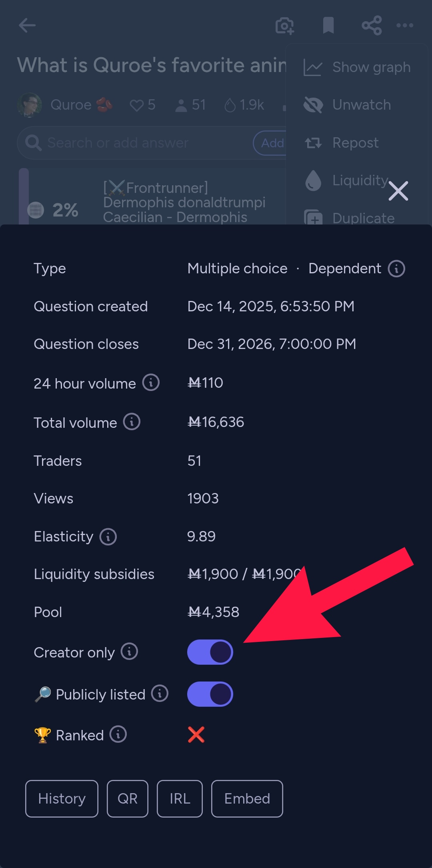432x868 pixels.
Task: Tap the back arrow icon
Action: pyautogui.click(x=27, y=25)
